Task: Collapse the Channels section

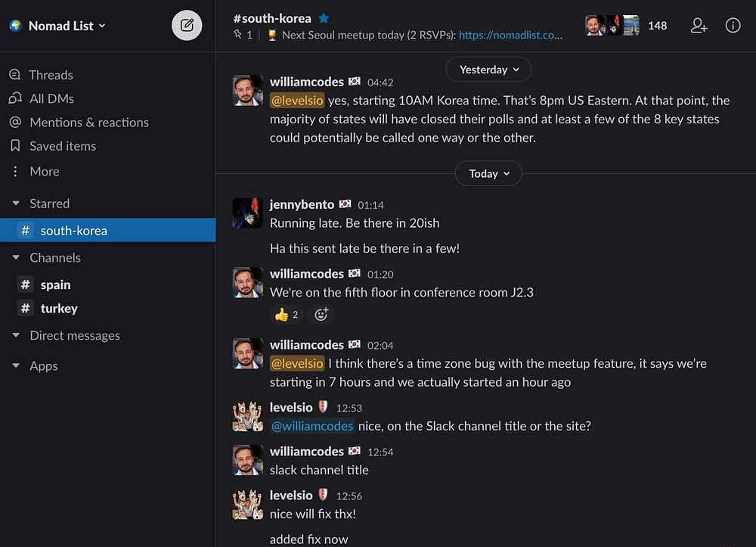Action: (16, 258)
